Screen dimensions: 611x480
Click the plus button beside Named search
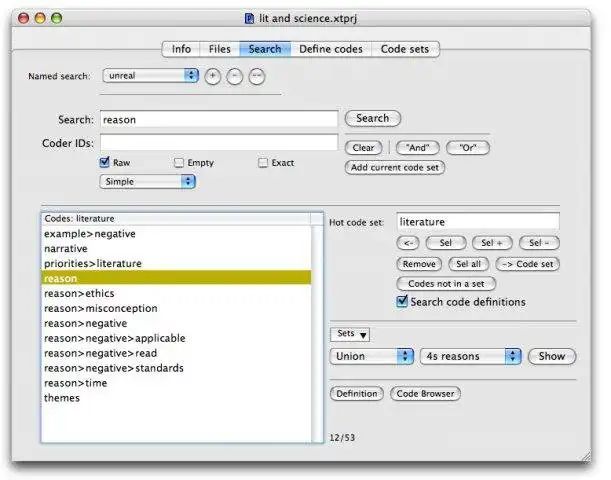point(213,76)
